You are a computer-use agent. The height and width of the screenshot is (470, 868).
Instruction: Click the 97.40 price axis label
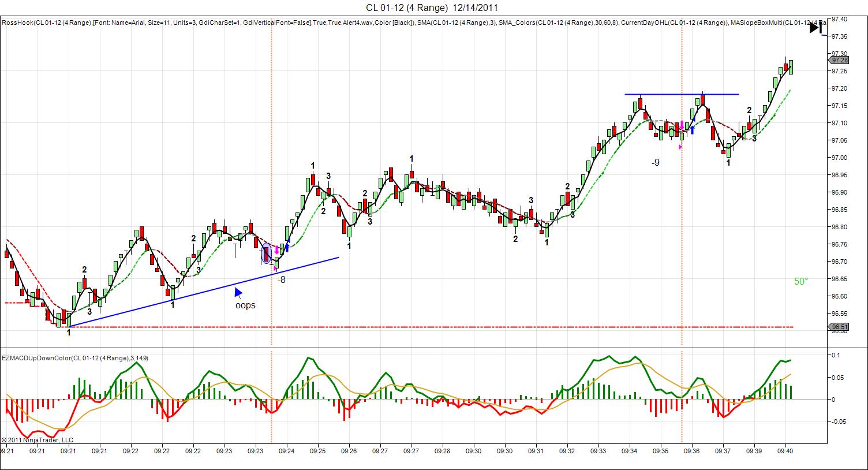840,19
